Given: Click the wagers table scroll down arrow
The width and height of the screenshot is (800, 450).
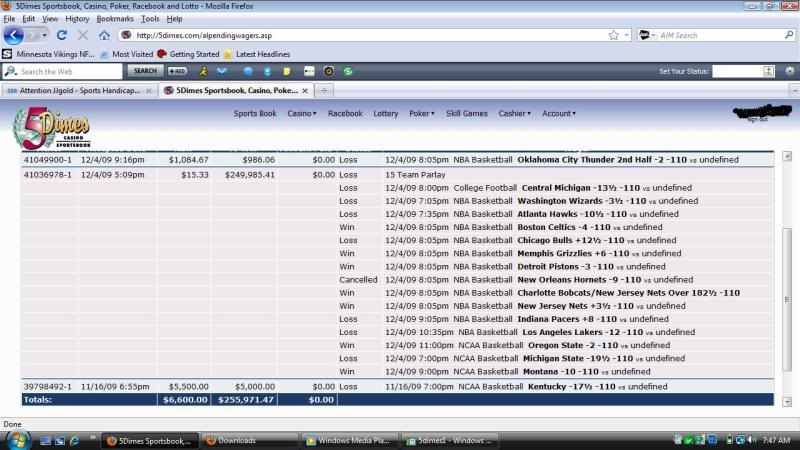Looking at the screenshot, I should coord(787,402).
